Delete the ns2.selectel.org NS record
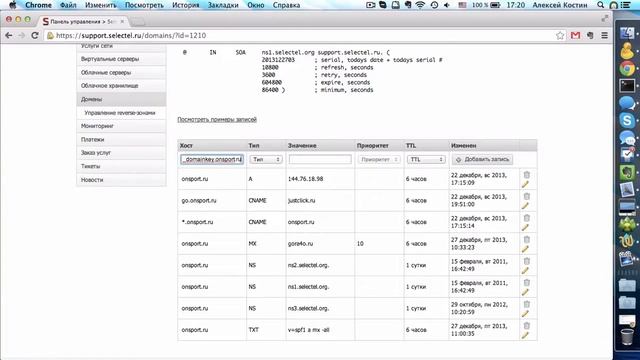The width and height of the screenshot is (640, 360). click(527, 261)
